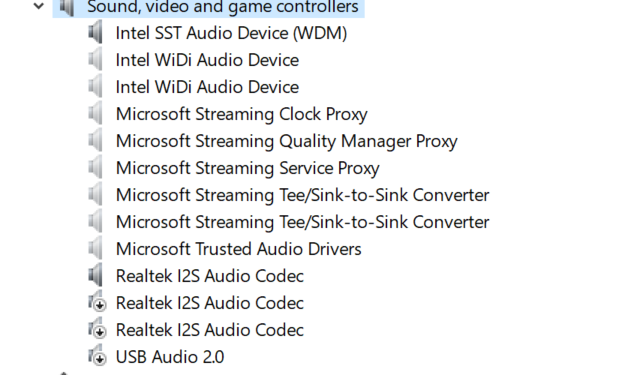The height and width of the screenshot is (375, 623).
Task: Click the Microsoft Streaming Quality Manager Proxy icon
Action: pos(95,141)
